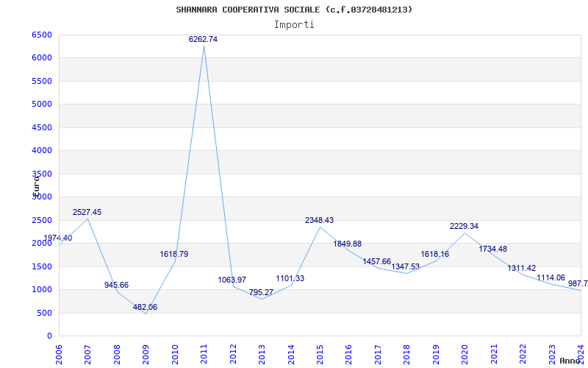Select the x-axis year 2011
The image size is (588, 368).
pyautogui.click(x=204, y=354)
